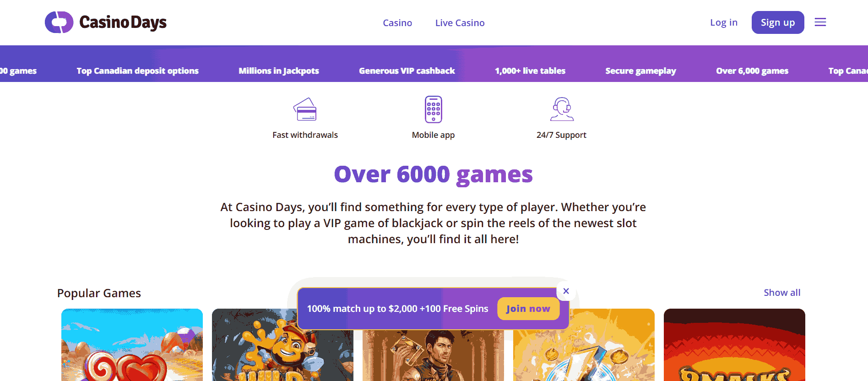Click Millions in Jackpots banner item
Image resolution: width=868 pixels, height=381 pixels.
click(278, 71)
